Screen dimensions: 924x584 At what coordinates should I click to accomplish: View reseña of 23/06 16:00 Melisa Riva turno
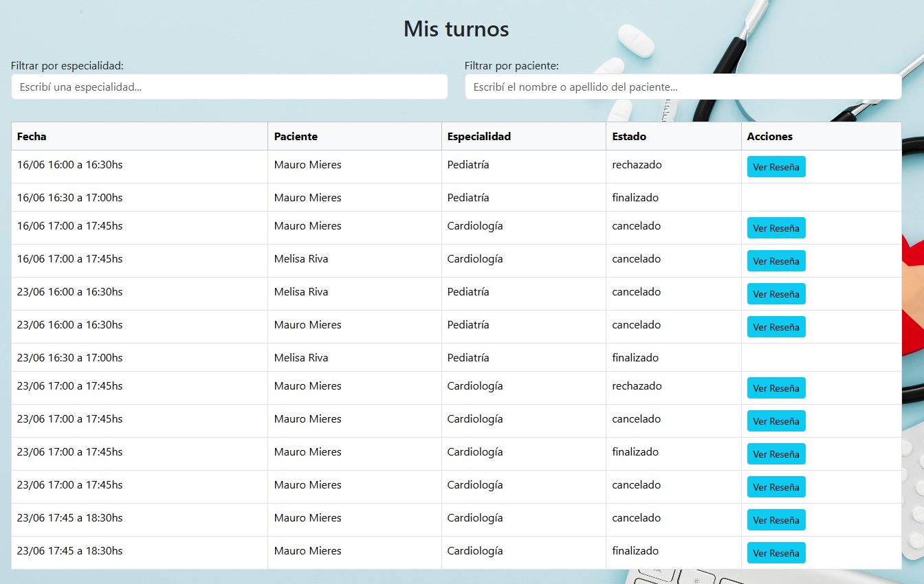tap(776, 294)
